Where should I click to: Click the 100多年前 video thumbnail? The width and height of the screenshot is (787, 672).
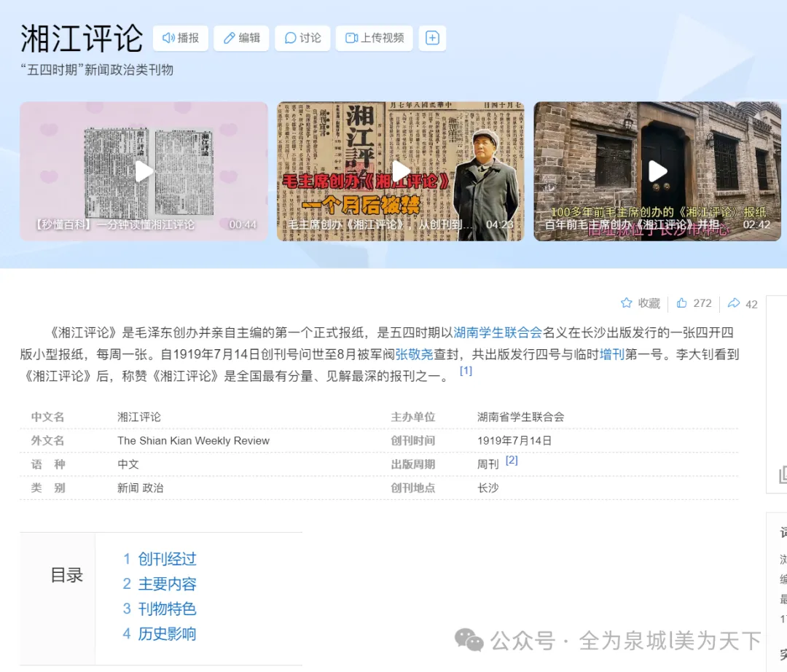657,171
